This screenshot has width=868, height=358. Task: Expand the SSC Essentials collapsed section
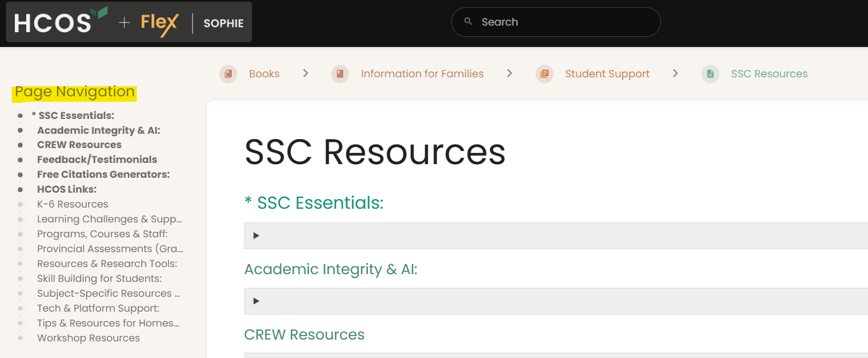556,235
